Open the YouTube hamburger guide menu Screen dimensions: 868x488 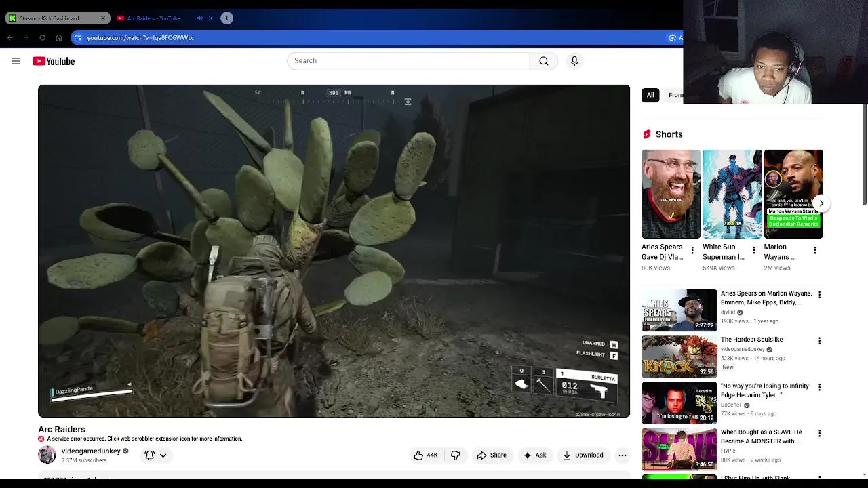point(16,61)
